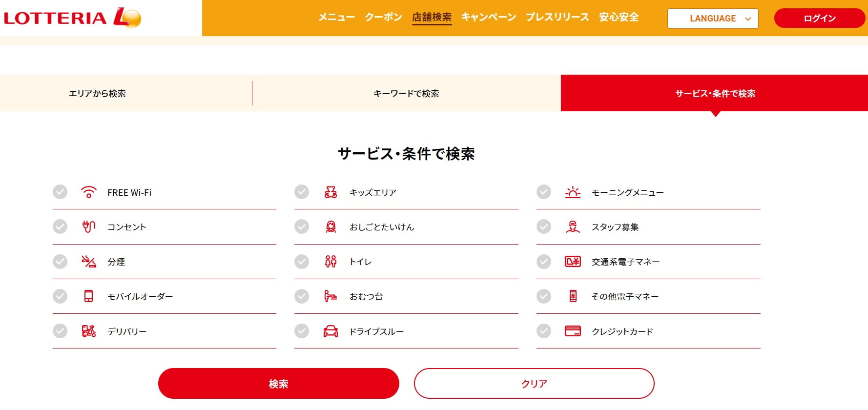Click the delivery scooter (デリバリー) icon

[x=88, y=331]
